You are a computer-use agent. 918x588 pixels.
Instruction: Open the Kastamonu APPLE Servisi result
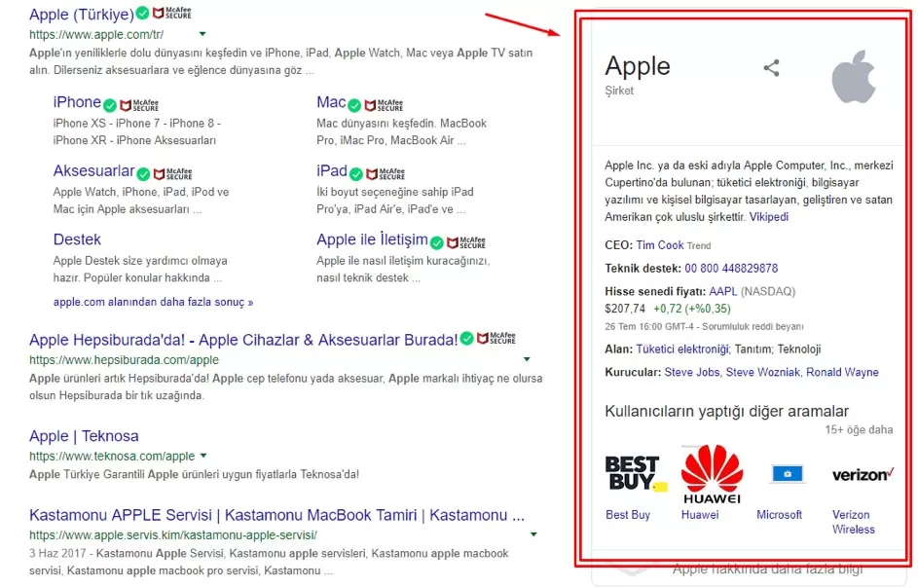(276, 515)
